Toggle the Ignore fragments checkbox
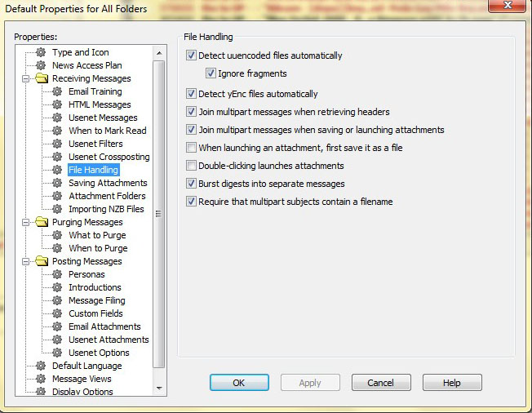The image size is (532, 413). click(211, 73)
